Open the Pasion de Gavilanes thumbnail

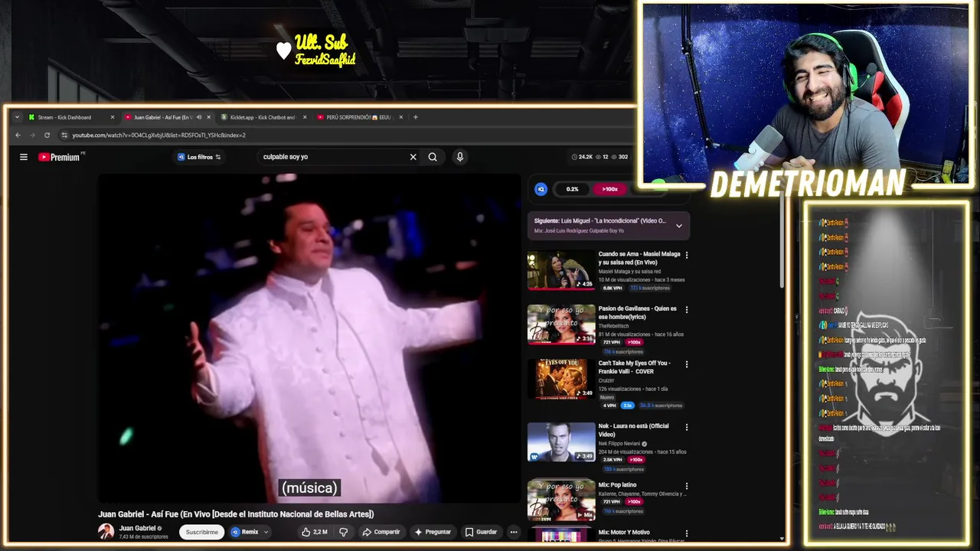[560, 324]
